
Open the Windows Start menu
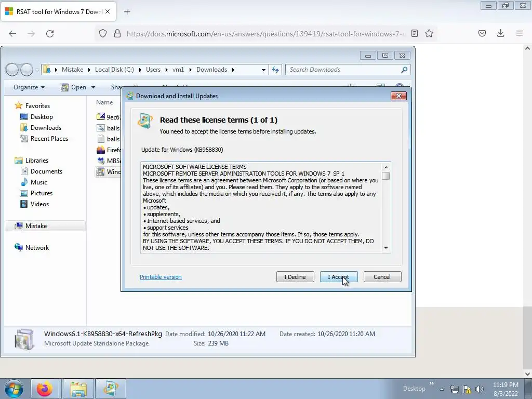(x=14, y=389)
